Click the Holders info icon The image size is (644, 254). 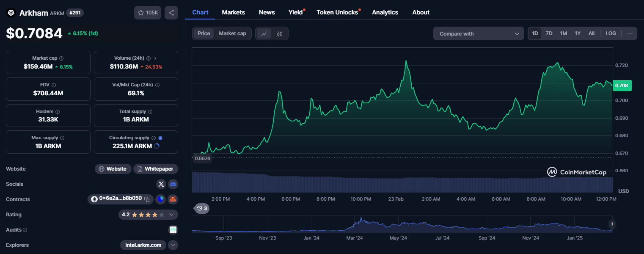[57, 112]
